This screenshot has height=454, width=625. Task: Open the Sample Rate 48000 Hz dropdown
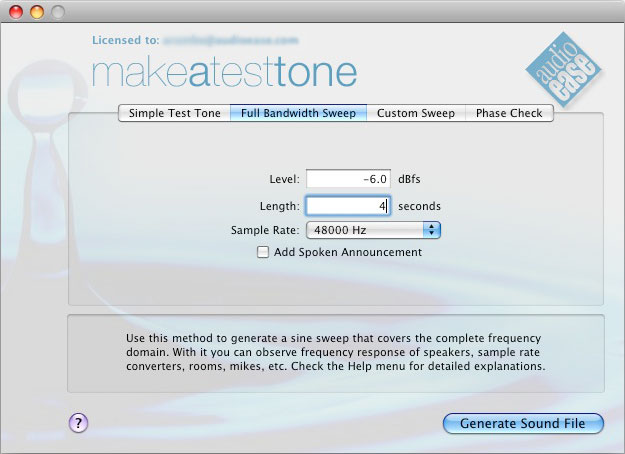373,230
